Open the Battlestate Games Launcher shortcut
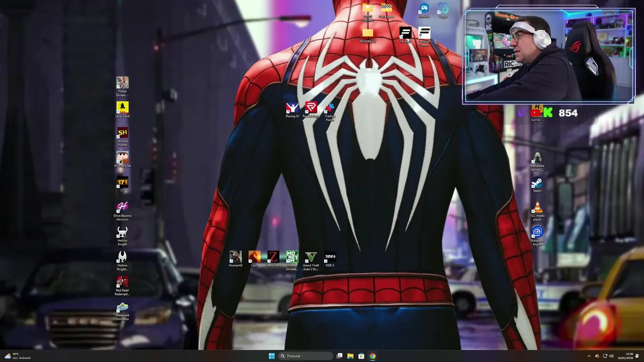The image size is (644, 362). click(537, 161)
